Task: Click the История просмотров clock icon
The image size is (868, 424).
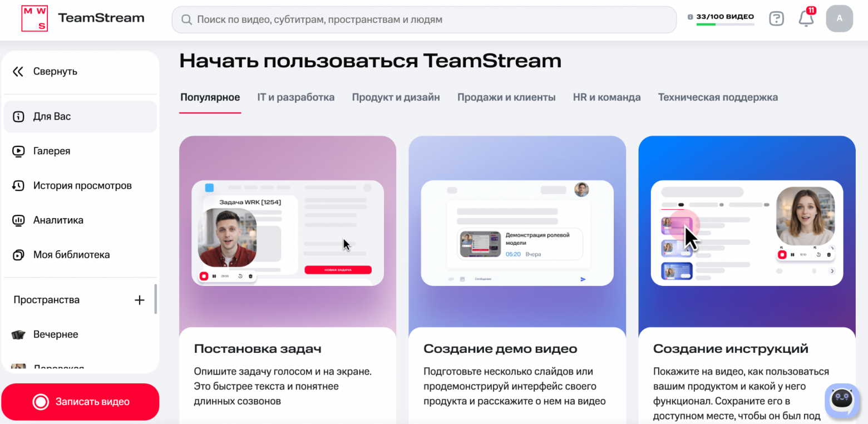Action: 18,186
